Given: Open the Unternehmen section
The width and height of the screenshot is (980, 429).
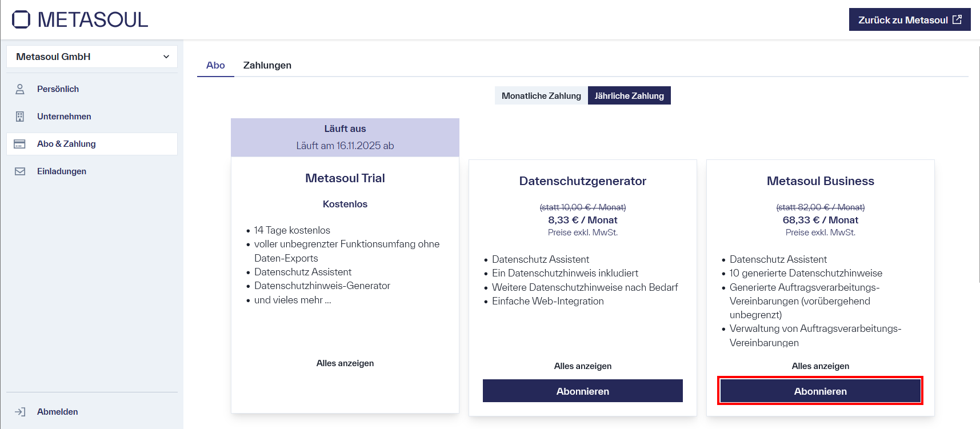Looking at the screenshot, I should tap(92, 117).
